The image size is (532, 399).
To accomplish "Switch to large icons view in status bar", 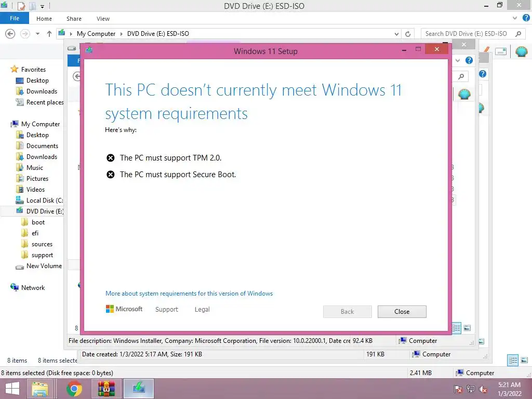I will click(x=524, y=360).
